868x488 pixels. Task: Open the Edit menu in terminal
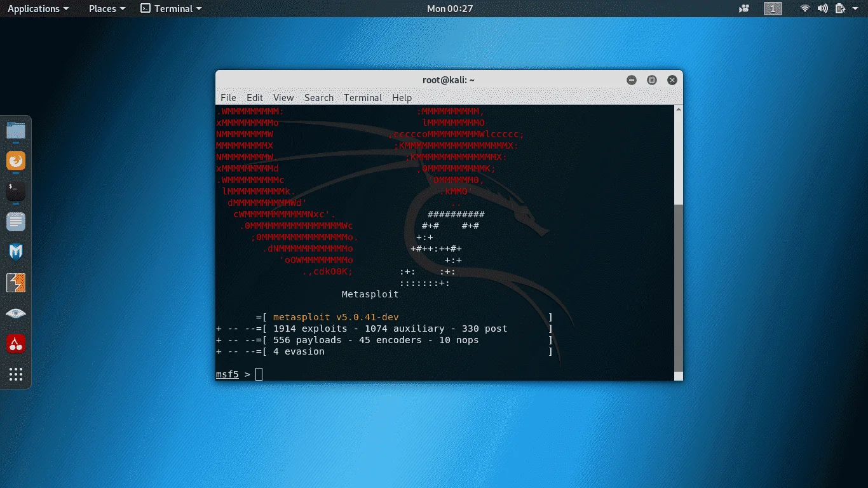pyautogui.click(x=255, y=97)
